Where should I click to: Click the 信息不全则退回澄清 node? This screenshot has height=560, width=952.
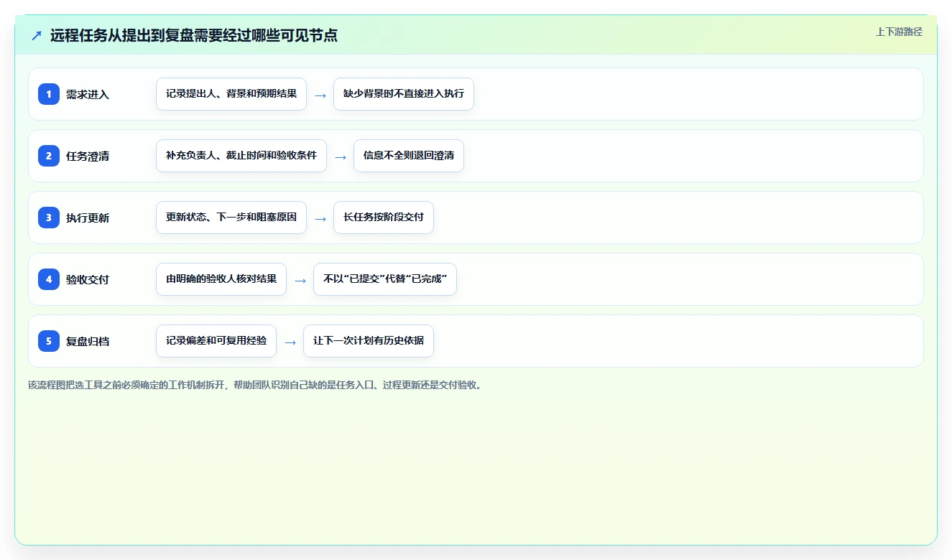click(409, 156)
